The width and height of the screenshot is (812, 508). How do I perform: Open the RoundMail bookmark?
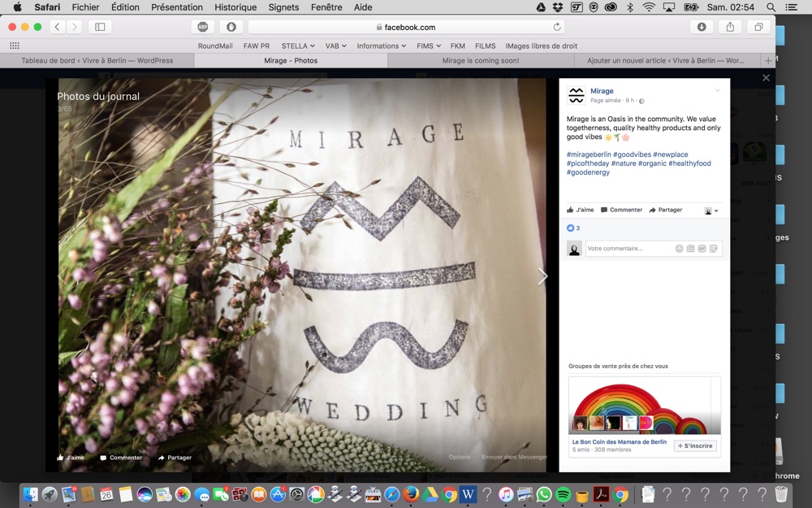click(x=215, y=46)
